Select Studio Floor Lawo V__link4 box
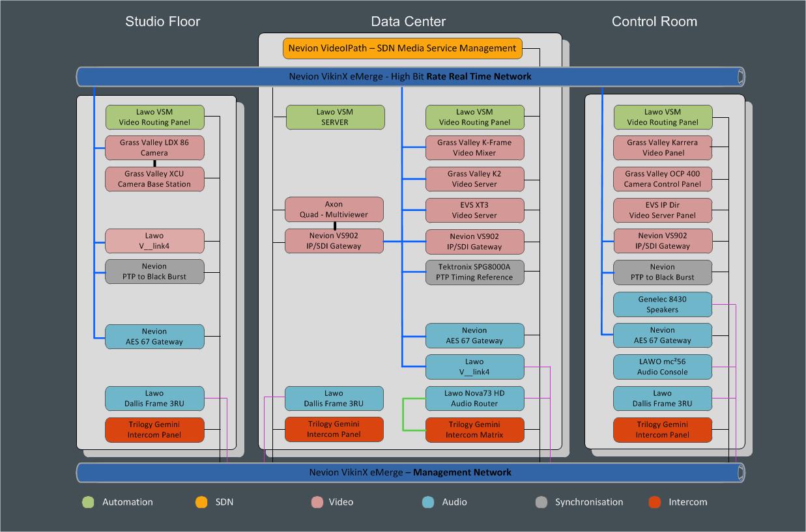This screenshot has height=532, width=806. (154, 241)
